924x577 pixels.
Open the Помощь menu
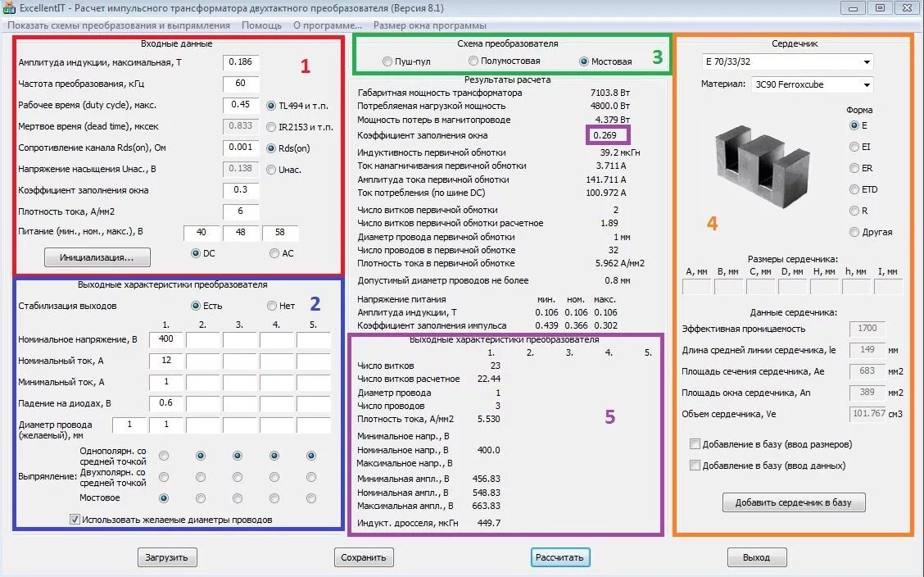(261, 25)
